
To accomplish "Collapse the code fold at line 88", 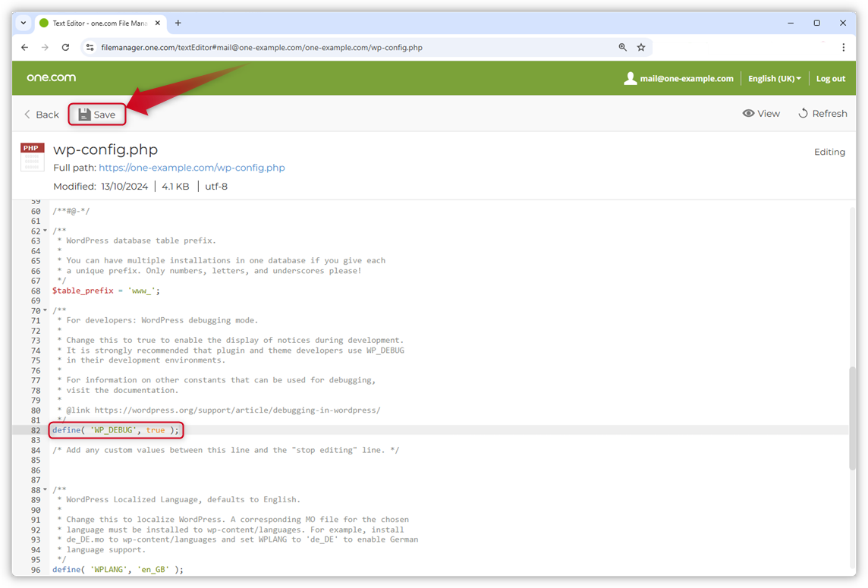I will (46, 490).
